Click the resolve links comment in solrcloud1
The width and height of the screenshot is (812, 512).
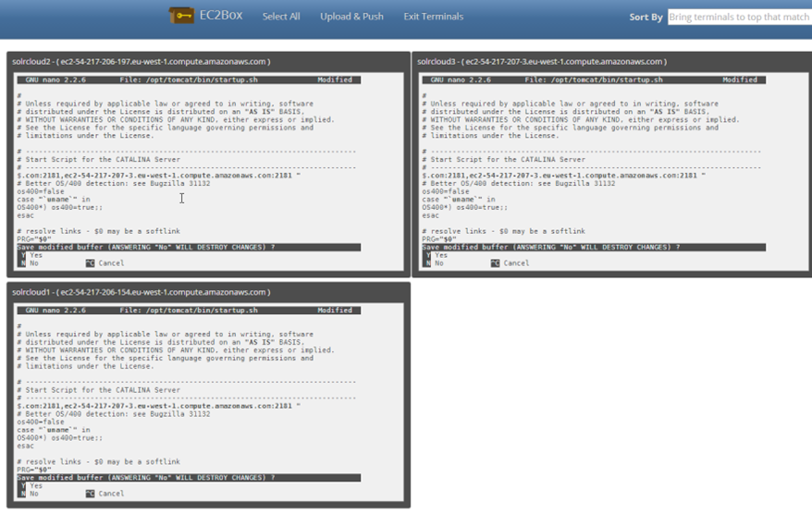pos(99,461)
